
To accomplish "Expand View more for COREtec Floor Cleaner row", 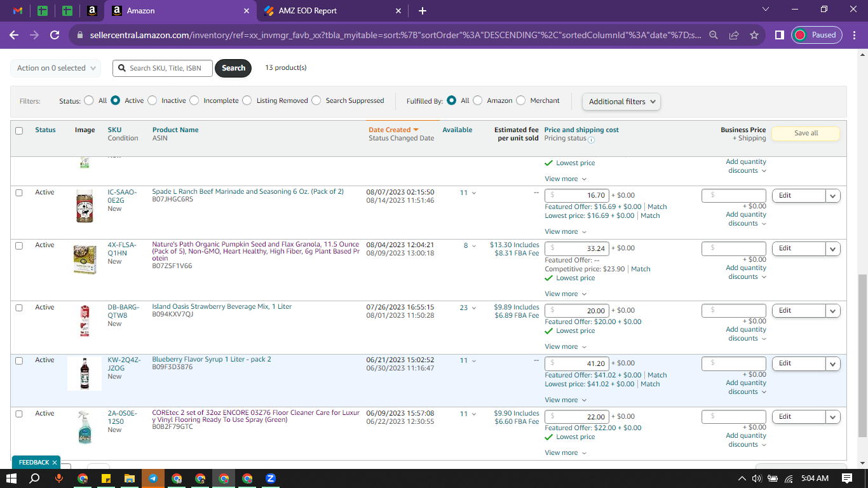I will (566, 453).
